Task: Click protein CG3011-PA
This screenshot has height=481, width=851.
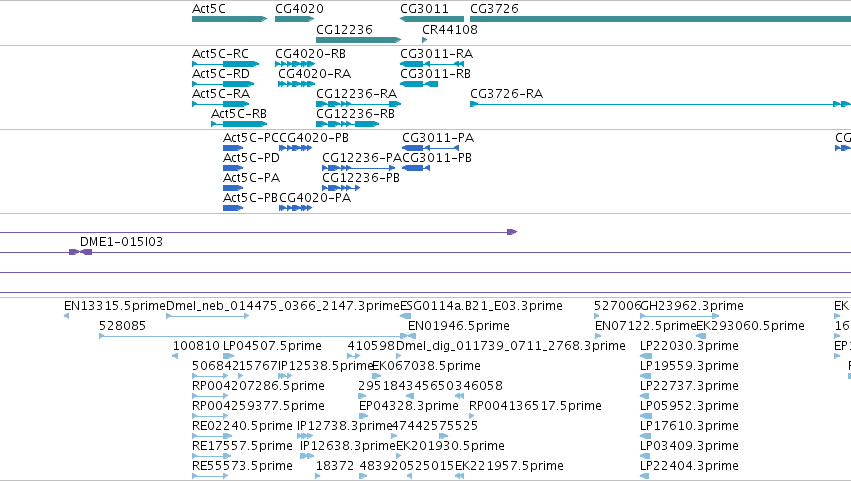Action: click(430, 148)
